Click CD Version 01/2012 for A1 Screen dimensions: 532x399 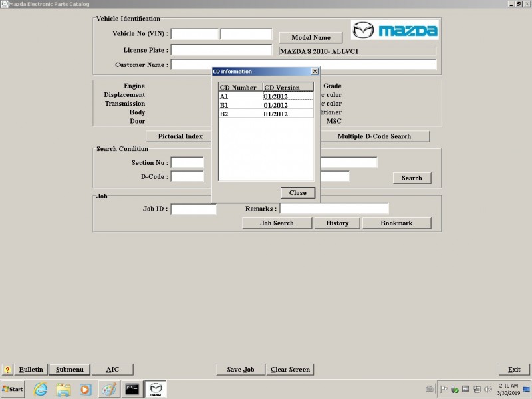[288, 96]
